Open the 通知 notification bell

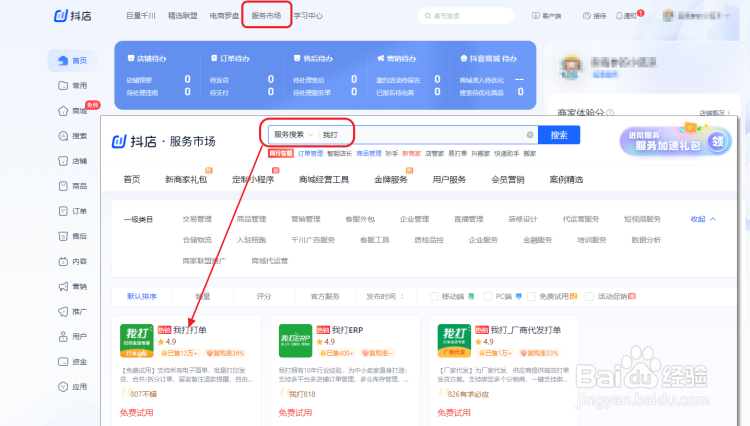(619, 16)
